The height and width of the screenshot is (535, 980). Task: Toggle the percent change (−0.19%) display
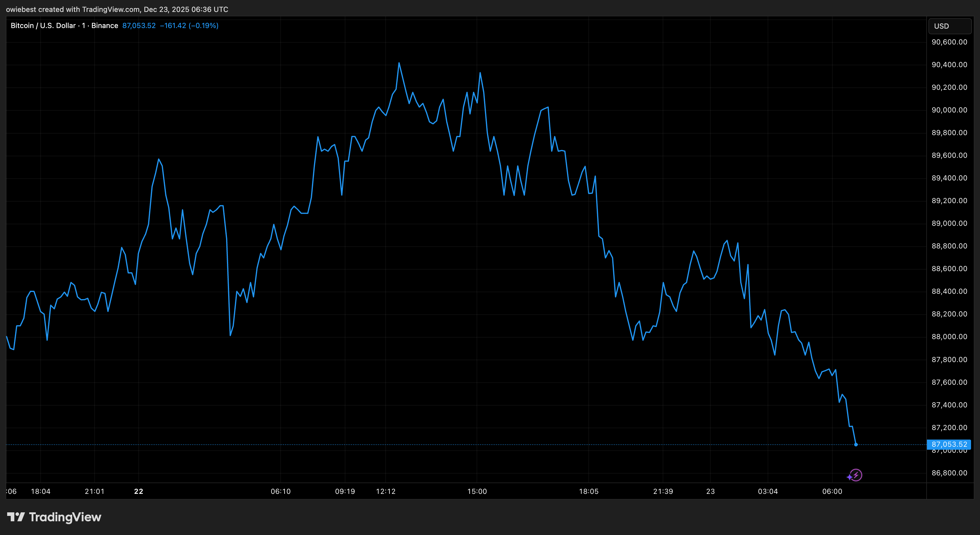(x=204, y=25)
